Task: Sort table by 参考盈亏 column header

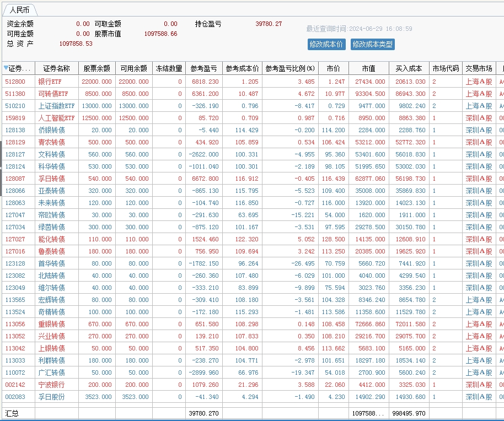Action: tap(204, 69)
